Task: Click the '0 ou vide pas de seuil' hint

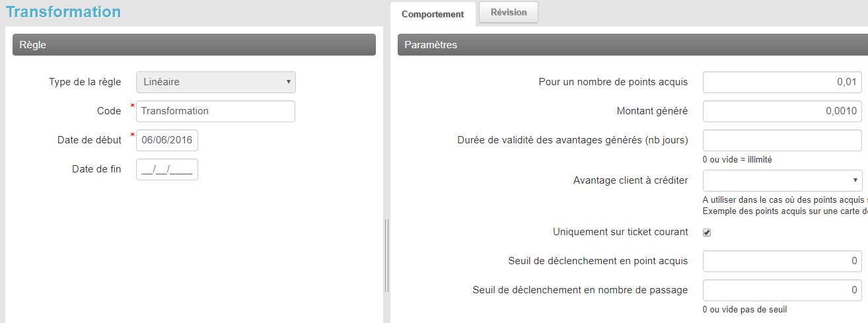Action: coord(744,309)
